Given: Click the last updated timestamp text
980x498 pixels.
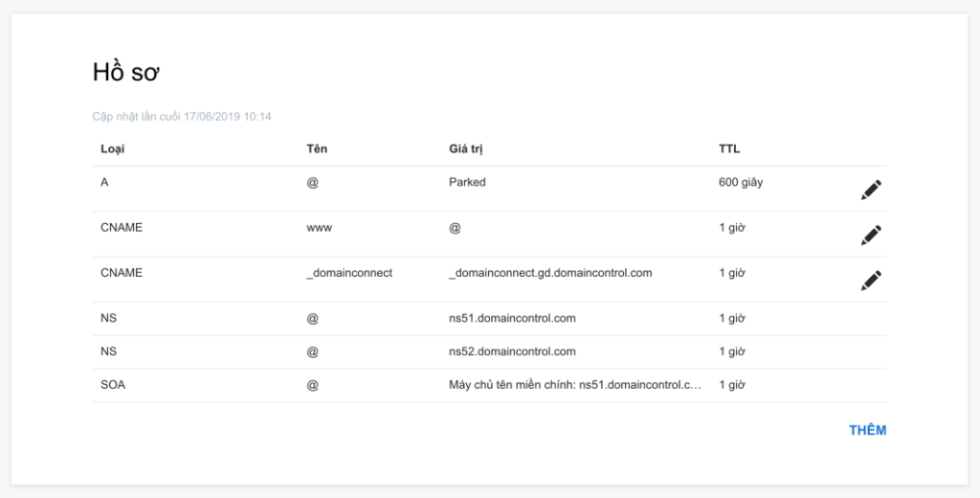Looking at the screenshot, I should coord(182,117).
